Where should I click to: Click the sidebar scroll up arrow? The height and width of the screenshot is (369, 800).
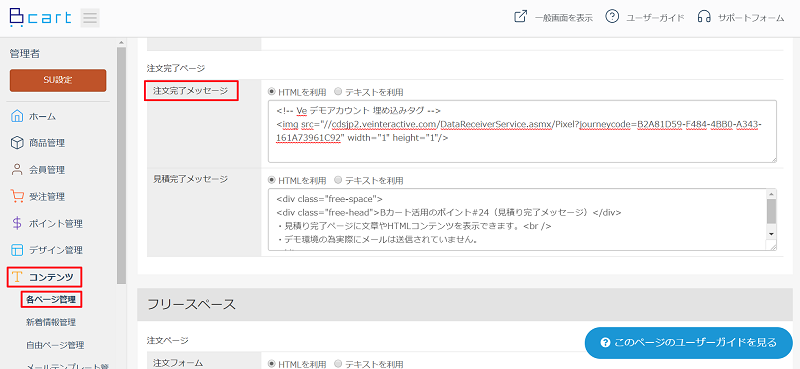pos(121,42)
